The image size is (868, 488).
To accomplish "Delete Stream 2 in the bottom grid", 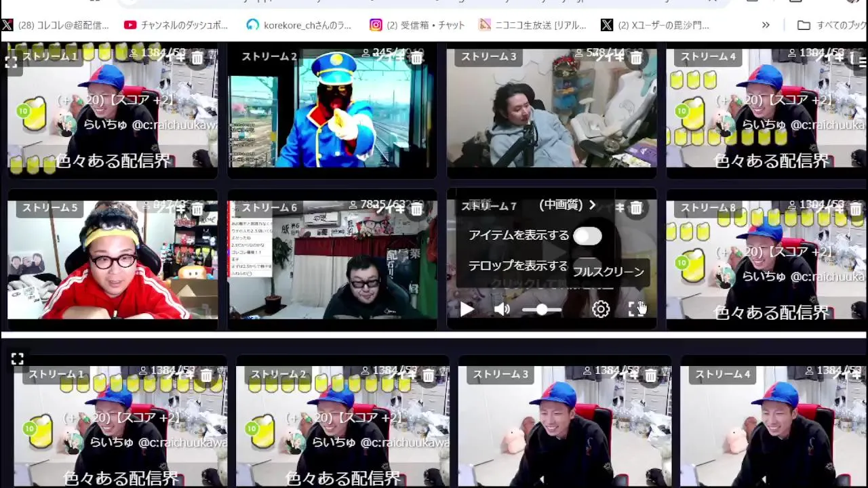I will (429, 375).
